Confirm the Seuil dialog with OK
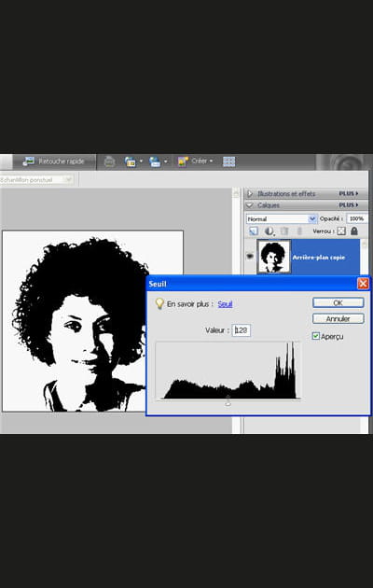The image size is (373, 588). 338,302
